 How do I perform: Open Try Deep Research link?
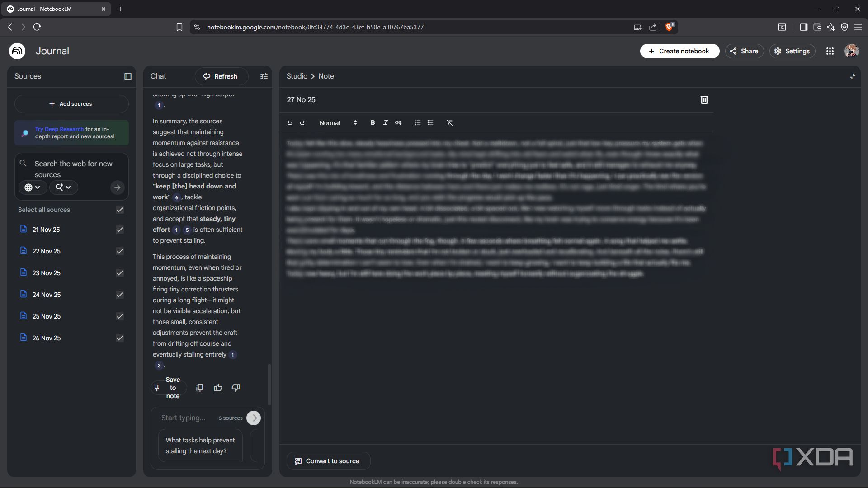(x=59, y=129)
